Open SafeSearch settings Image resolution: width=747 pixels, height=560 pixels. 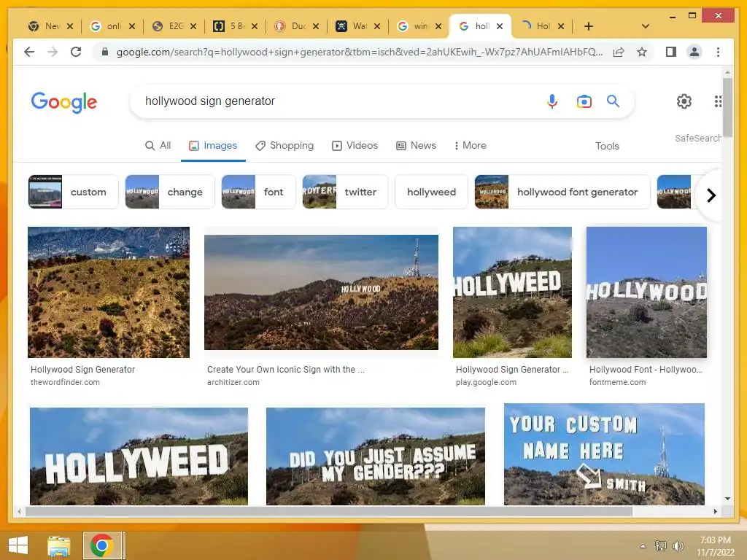point(697,138)
